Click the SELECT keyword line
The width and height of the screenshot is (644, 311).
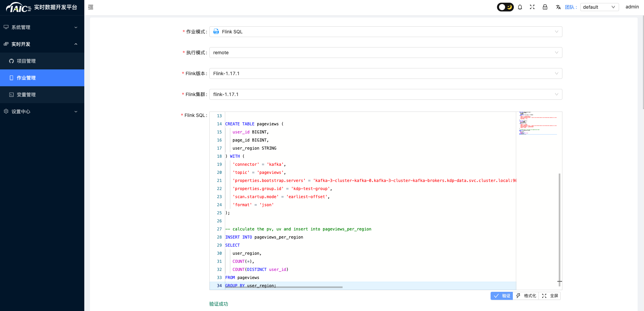pos(232,245)
